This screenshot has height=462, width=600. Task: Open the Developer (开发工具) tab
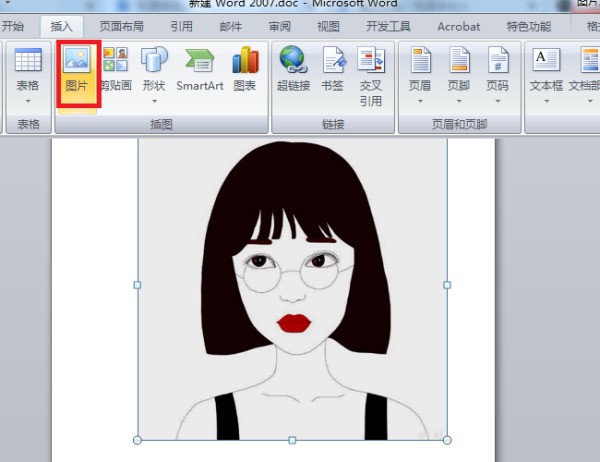[x=388, y=27]
